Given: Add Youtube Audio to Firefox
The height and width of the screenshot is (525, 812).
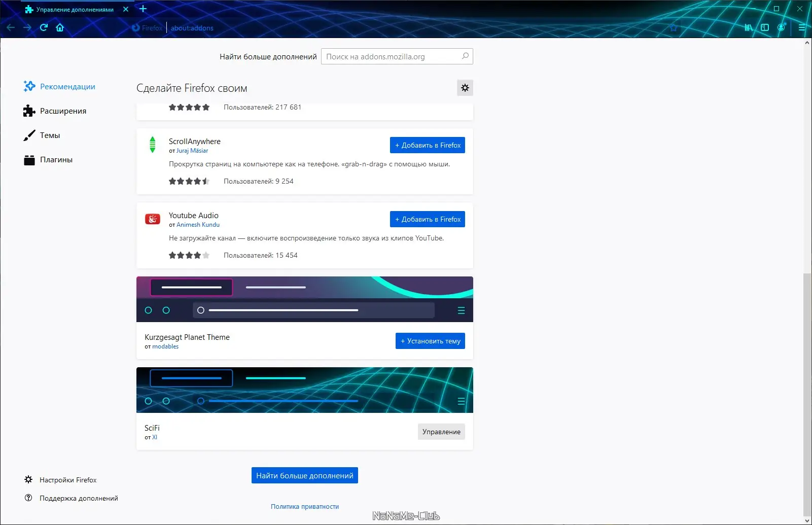Looking at the screenshot, I should [x=428, y=219].
